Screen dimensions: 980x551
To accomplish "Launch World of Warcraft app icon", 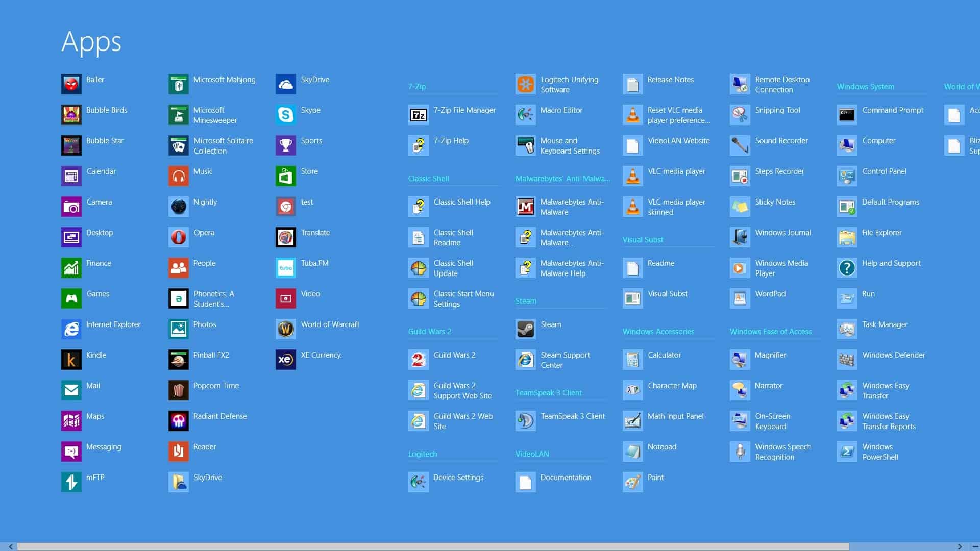I will click(x=286, y=329).
